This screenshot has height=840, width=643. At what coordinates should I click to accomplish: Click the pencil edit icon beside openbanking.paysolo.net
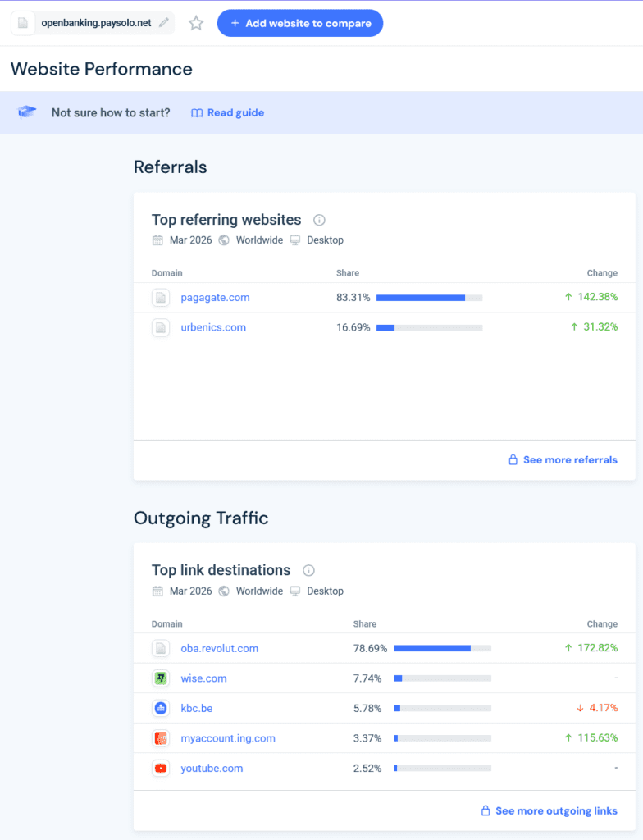tap(164, 22)
